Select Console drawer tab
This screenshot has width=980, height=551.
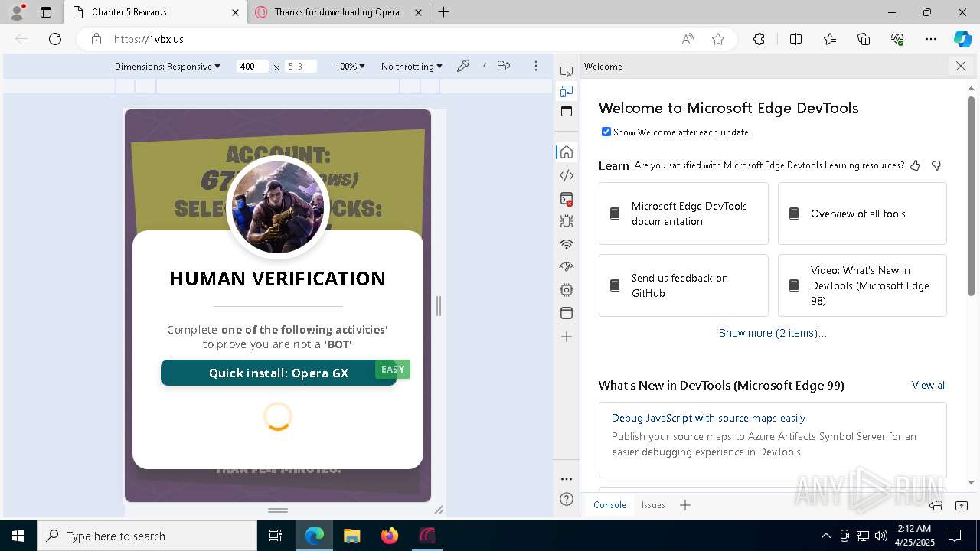coord(609,505)
